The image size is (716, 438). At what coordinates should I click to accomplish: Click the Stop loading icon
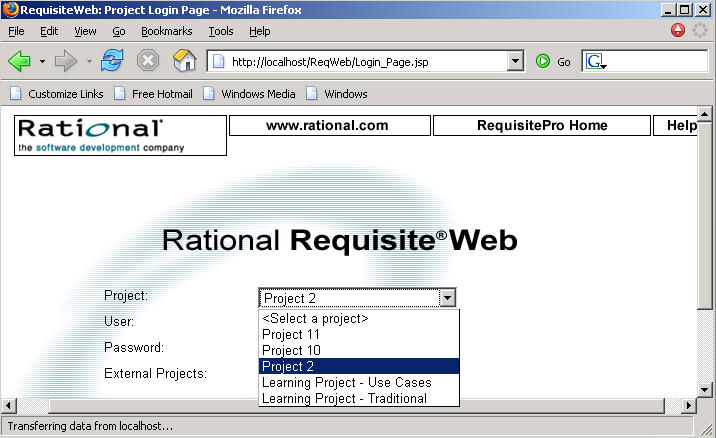pos(148,61)
